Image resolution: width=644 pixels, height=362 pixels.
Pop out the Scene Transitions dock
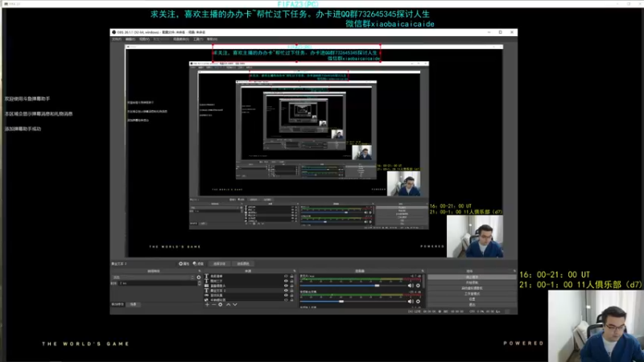tap(200, 271)
